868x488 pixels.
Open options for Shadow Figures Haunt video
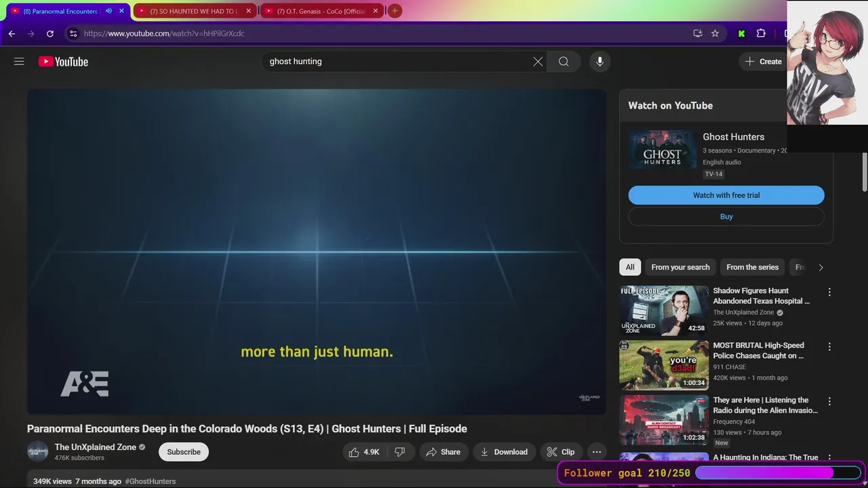pyautogui.click(x=829, y=292)
